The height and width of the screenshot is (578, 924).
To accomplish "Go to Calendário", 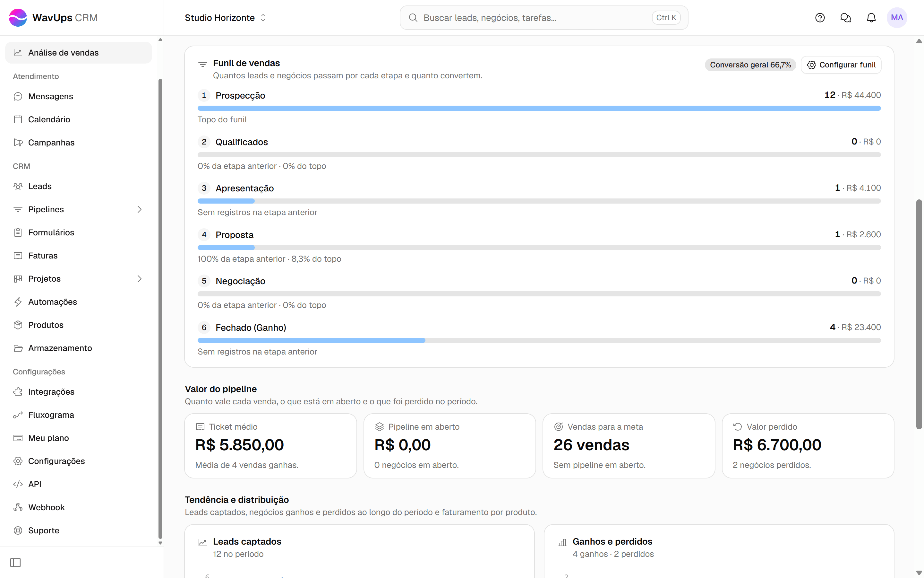I will pyautogui.click(x=78, y=119).
